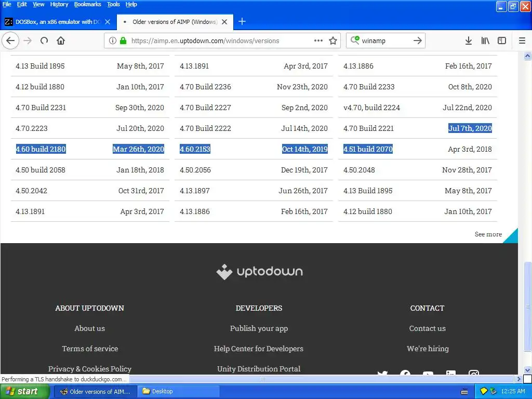Viewport: 532px width, 399px height.
Task: Open the About us footer link
Action: pos(89,328)
